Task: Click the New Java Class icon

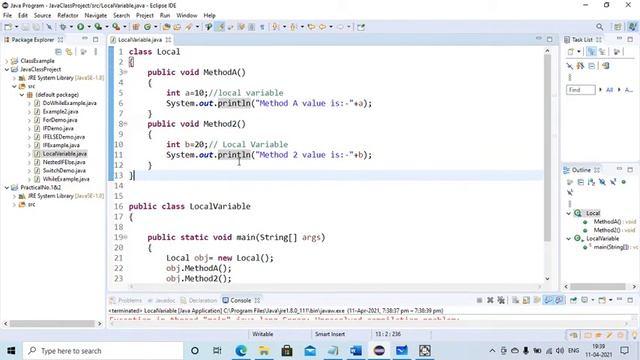Action: [x=147, y=27]
